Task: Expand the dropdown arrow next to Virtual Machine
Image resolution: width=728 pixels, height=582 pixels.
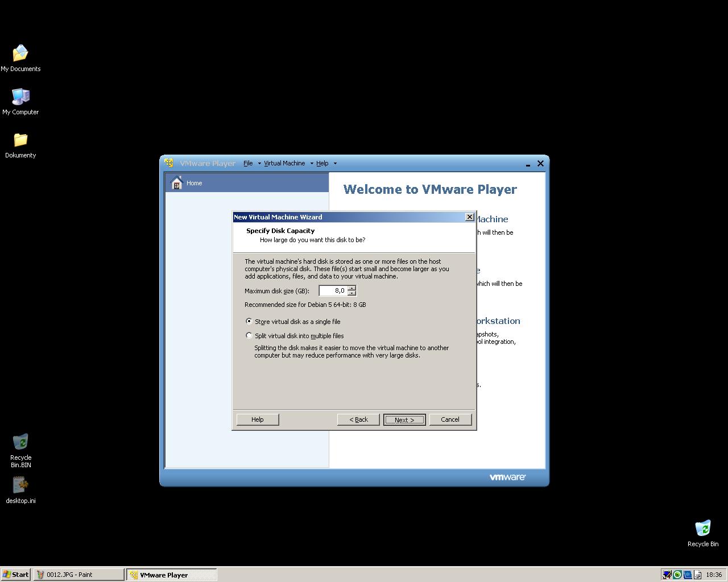Action: (x=312, y=163)
